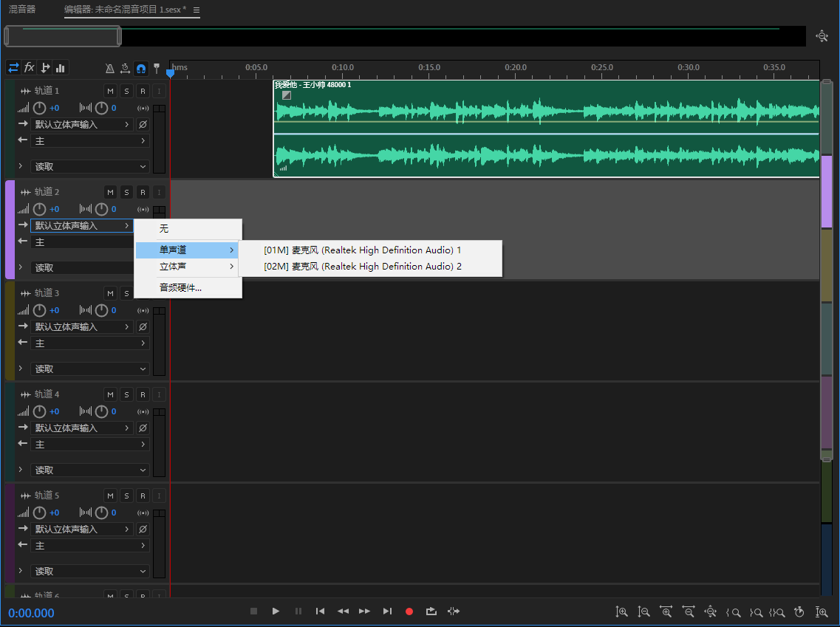The height and width of the screenshot is (627, 840).
Task: Open 主 output dropdown on track 3
Action: pyautogui.click(x=89, y=343)
